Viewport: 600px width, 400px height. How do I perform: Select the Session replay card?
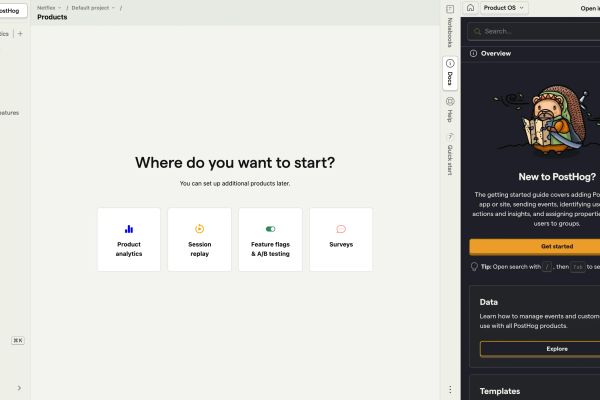199,240
